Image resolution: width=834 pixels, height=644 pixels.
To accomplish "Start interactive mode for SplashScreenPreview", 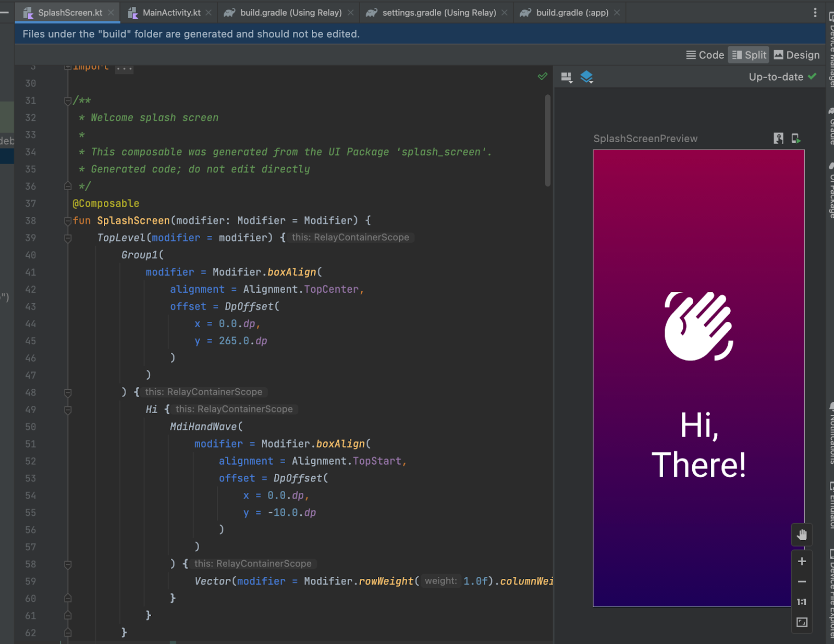I will click(x=778, y=139).
